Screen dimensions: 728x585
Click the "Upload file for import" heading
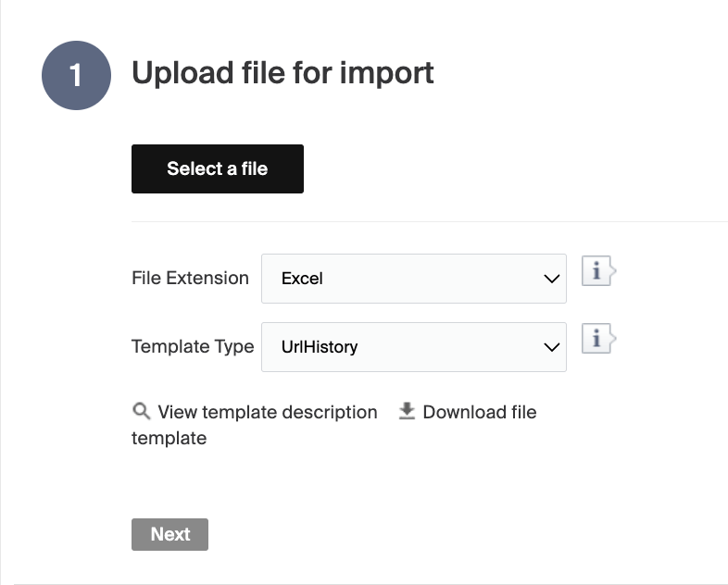click(282, 73)
